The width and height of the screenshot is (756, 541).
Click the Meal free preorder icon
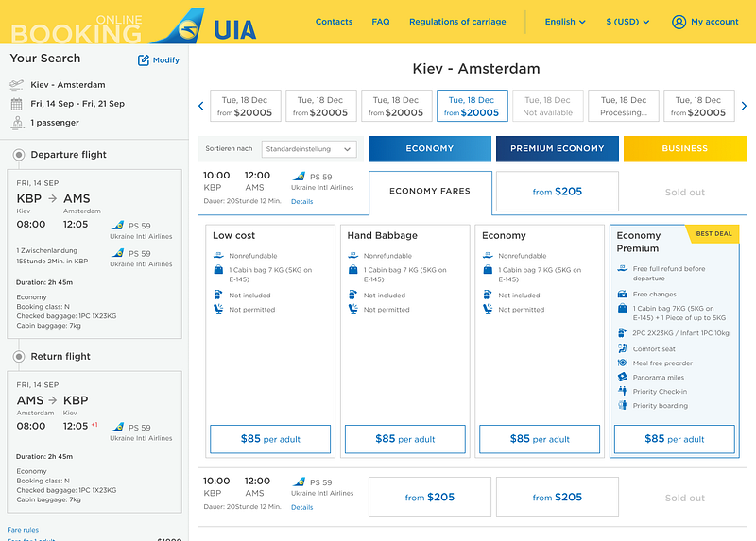623,363
